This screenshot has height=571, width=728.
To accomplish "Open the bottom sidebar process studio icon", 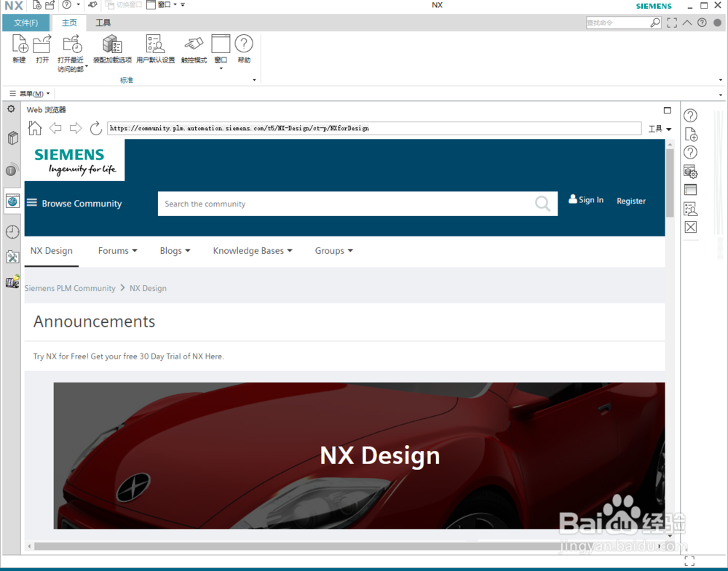I will 12,281.
